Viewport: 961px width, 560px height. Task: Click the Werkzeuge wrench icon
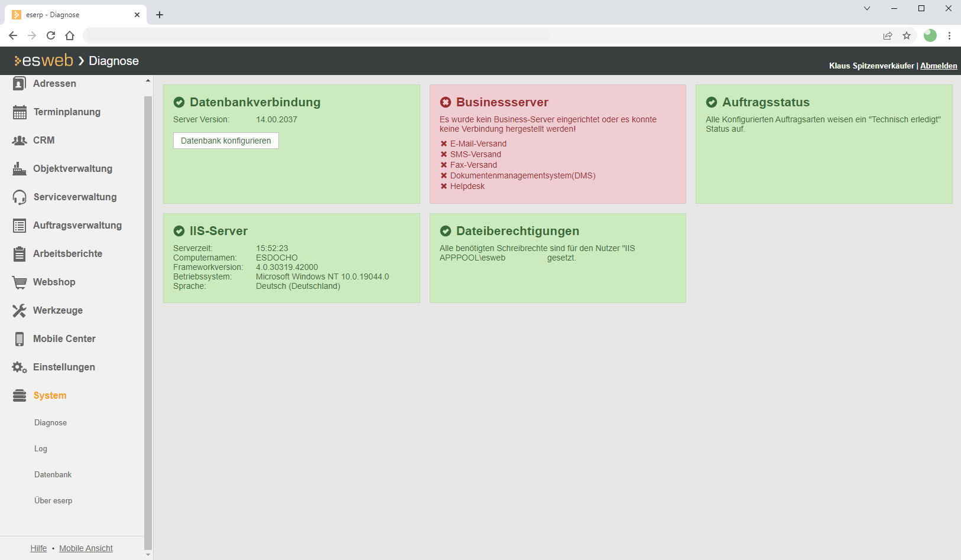20,311
